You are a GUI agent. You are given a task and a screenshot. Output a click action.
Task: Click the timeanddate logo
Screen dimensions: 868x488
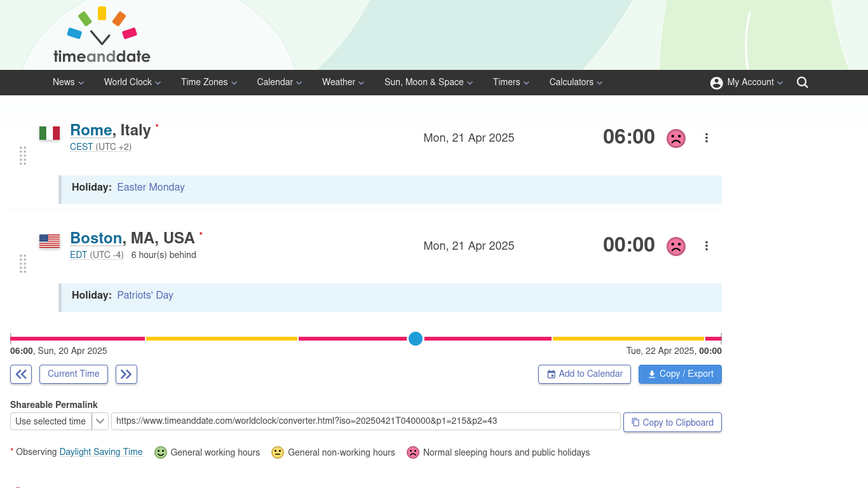pos(102,35)
